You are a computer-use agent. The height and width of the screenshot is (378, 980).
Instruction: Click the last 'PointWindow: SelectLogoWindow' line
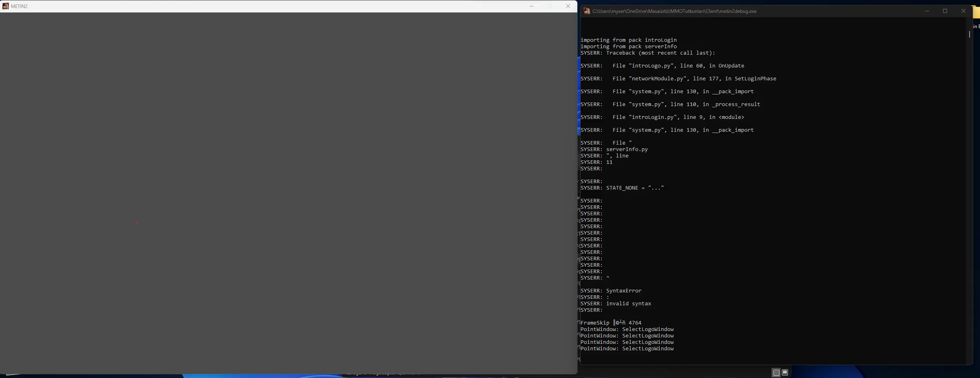pos(627,349)
